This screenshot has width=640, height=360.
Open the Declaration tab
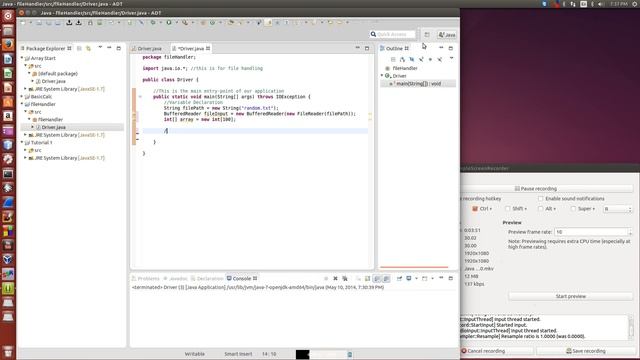[x=207, y=278]
